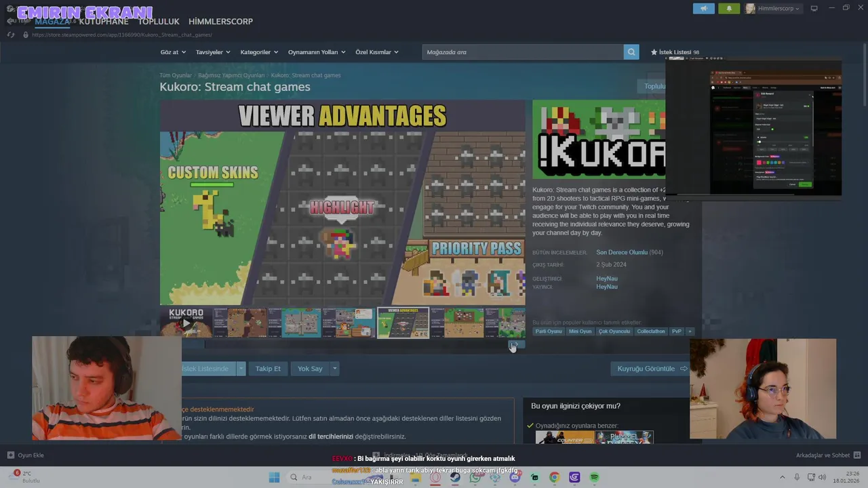Click the store page URL bar
This screenshot has height=488, width=868.
[122, 35]
